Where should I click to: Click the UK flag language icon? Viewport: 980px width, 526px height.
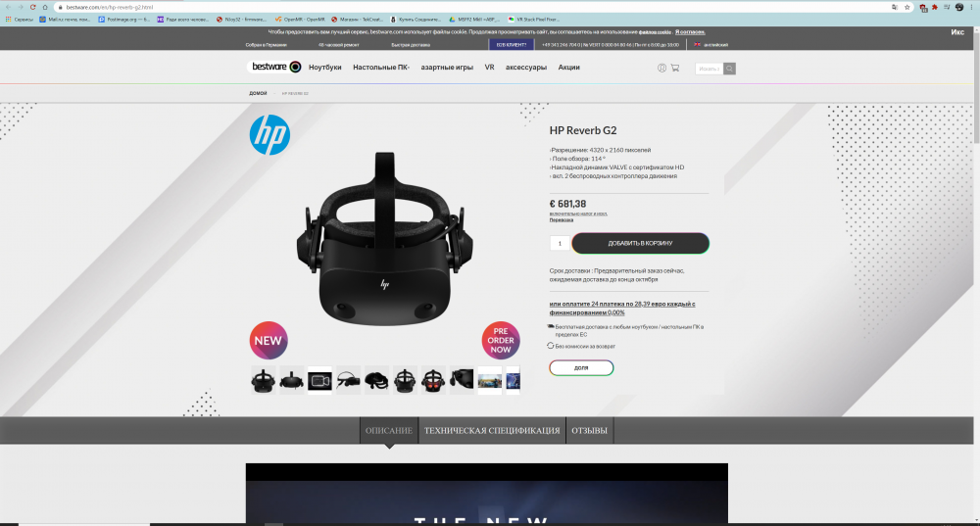coord(697,45)
